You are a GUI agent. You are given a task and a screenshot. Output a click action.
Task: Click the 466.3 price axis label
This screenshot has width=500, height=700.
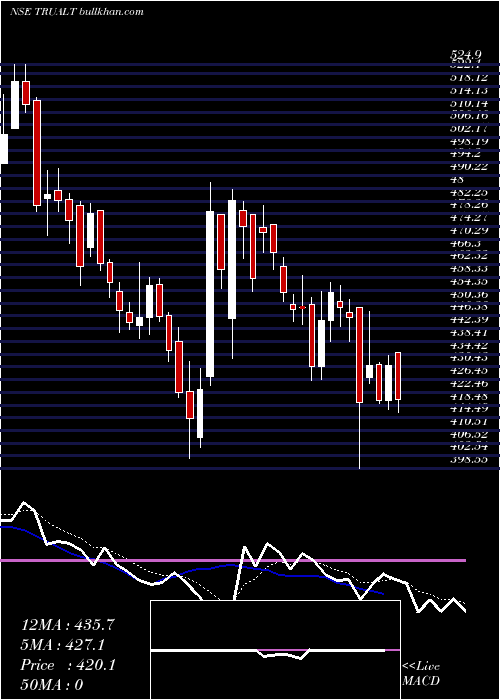pyautogui.click(x=466, y=243)
